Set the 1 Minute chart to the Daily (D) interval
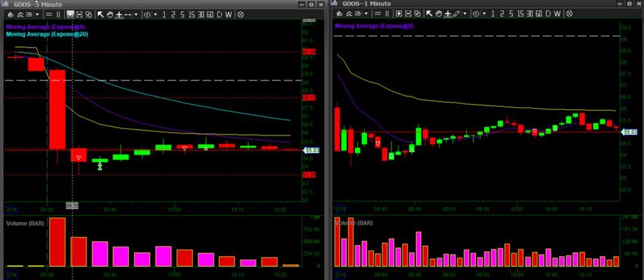 tap(547, 14)
